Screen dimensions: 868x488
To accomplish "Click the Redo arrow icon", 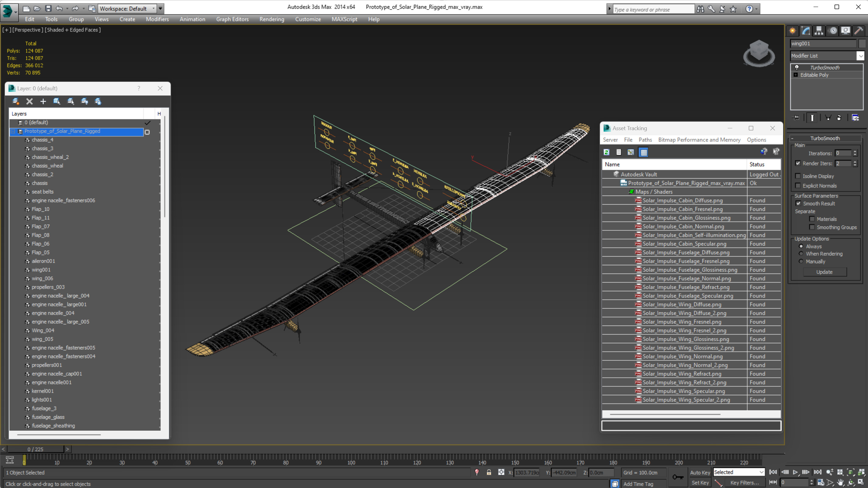I will (x=75, y=9).
